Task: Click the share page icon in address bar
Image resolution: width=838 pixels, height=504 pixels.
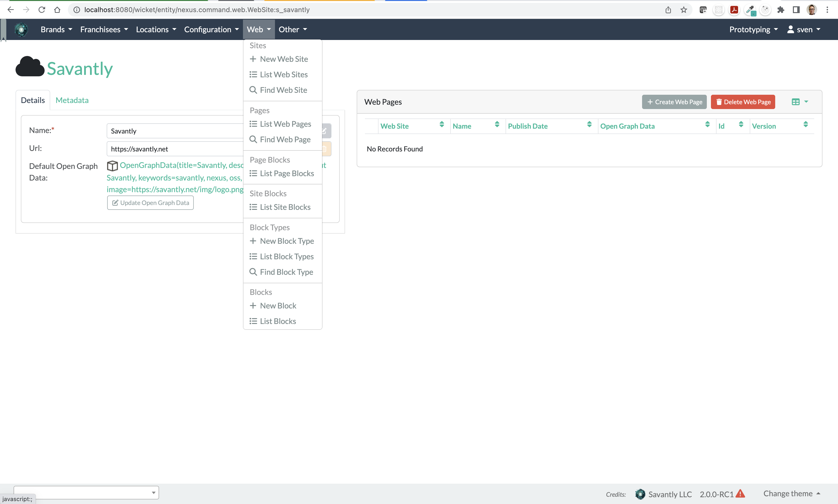Action: tap(668, 10)
